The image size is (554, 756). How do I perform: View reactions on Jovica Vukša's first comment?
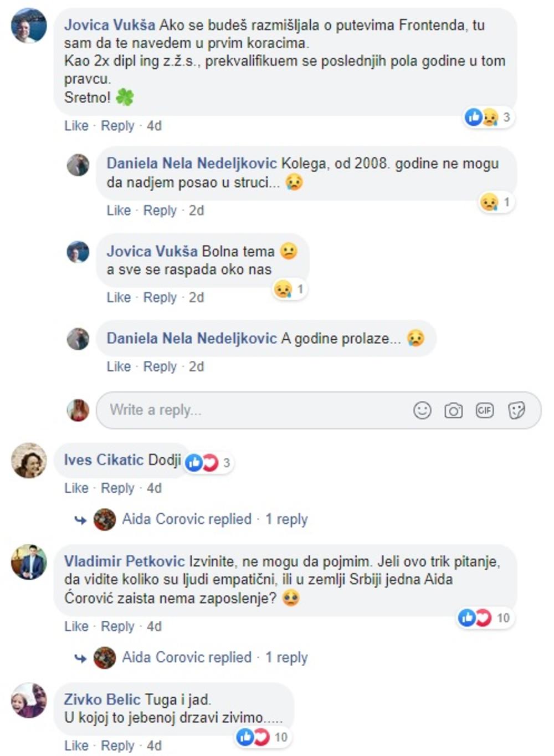pos(488,117)
